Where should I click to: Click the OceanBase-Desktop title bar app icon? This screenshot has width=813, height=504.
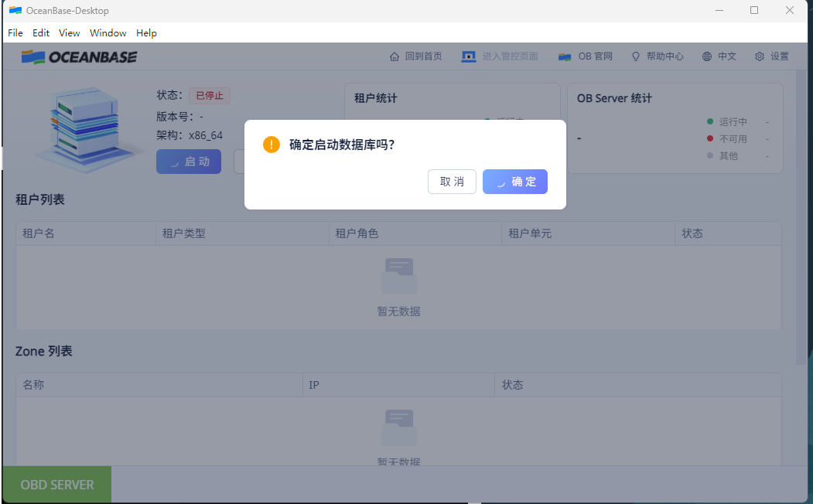[x=15, y=10]
